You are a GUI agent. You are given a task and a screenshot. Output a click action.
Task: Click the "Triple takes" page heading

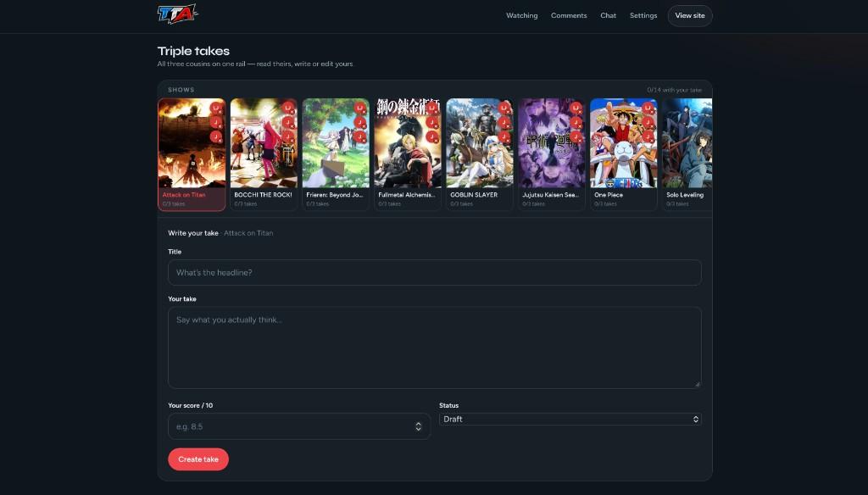pyautogui.click(x=193, y=51)
